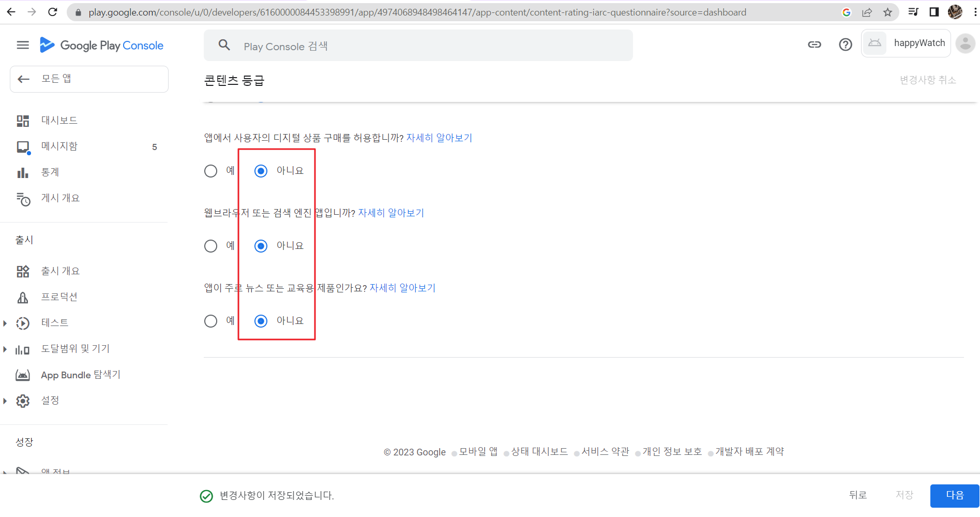Click the 뒤로 button
Screen dimensions: 980x517
tap(858, 495)
